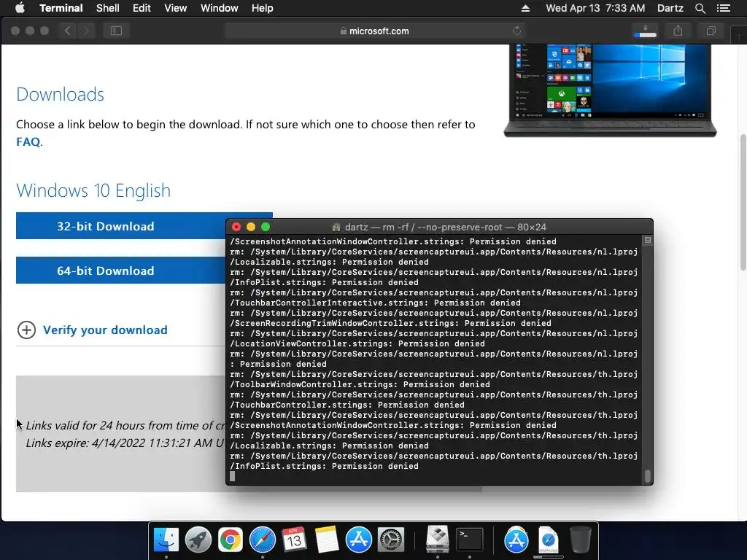
Task: Click the Windows laptop image
Action: pyautogui.click(x=610, y=90)
